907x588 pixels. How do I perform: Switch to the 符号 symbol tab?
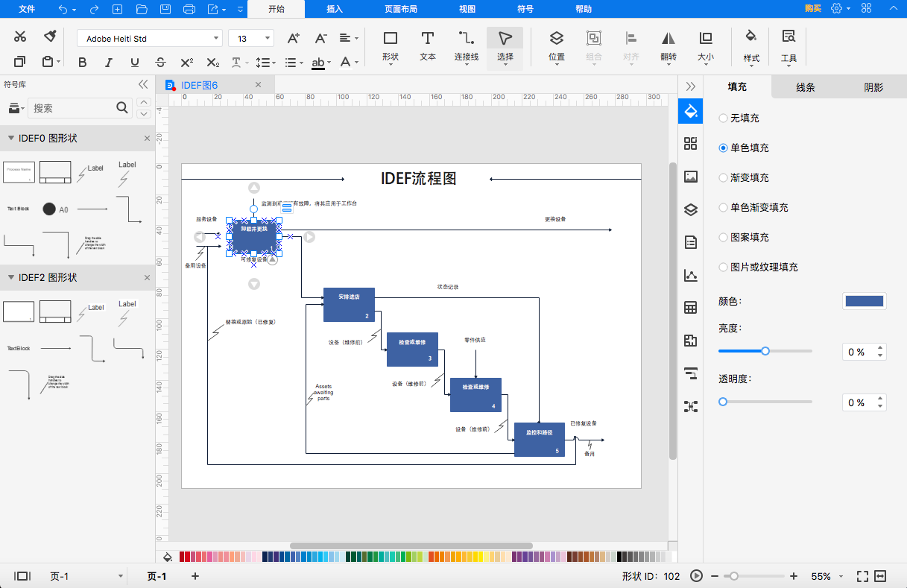pos(525,9)
